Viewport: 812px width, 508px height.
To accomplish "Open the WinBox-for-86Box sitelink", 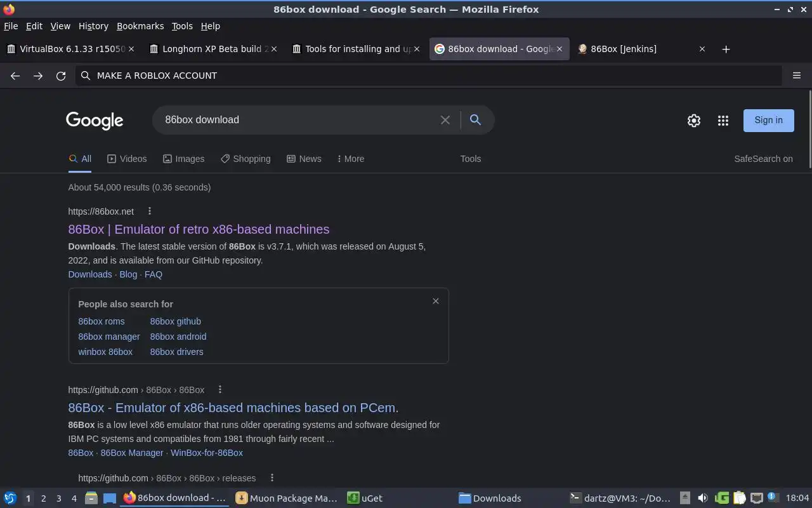I will point(207,453).
